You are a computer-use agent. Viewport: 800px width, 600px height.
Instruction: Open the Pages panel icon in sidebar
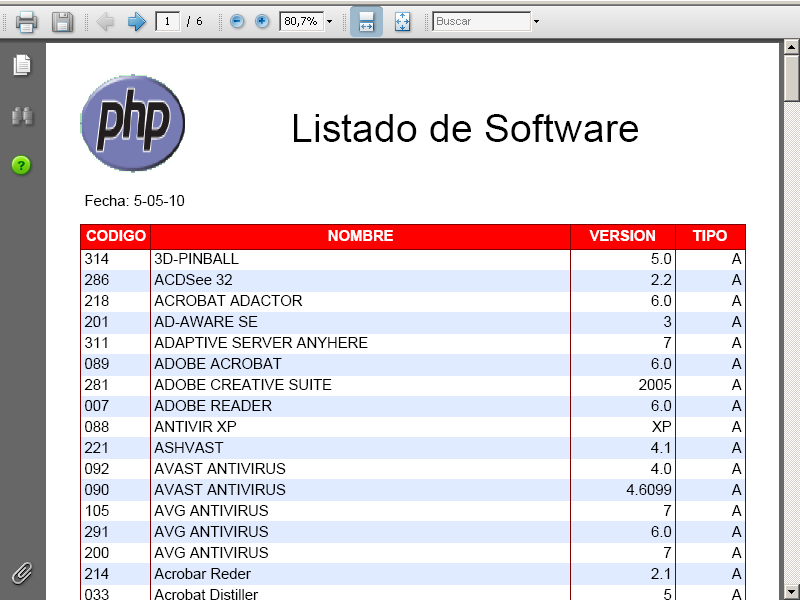(22, 65)
